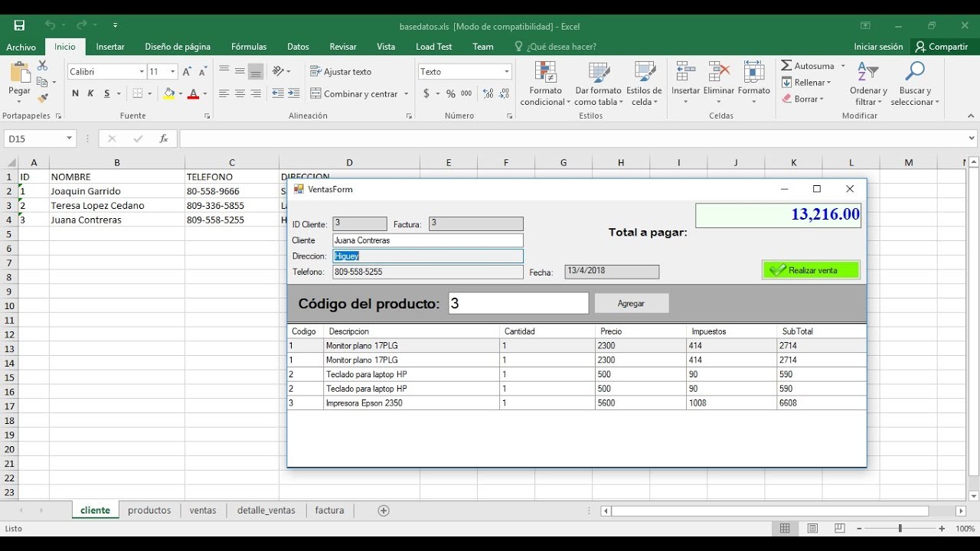
Task: Open Ordenar y filtrar menu
Action: click(x=868, y=84)
